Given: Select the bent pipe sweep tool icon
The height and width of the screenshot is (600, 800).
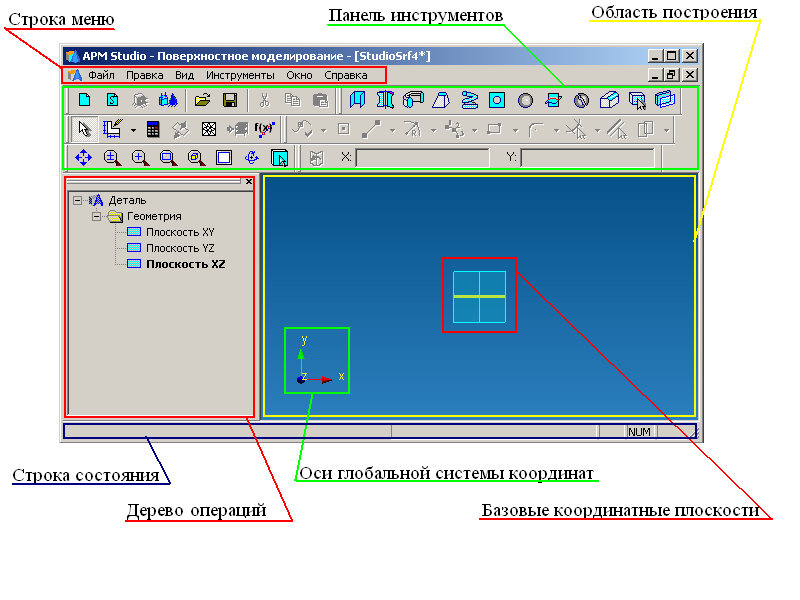Looking at the screenshot, I should (413, 99).
